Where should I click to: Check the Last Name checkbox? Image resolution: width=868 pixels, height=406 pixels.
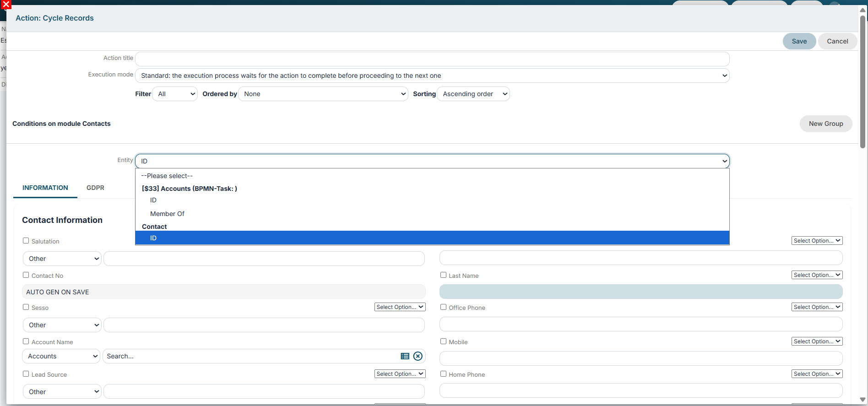(443, 275)
